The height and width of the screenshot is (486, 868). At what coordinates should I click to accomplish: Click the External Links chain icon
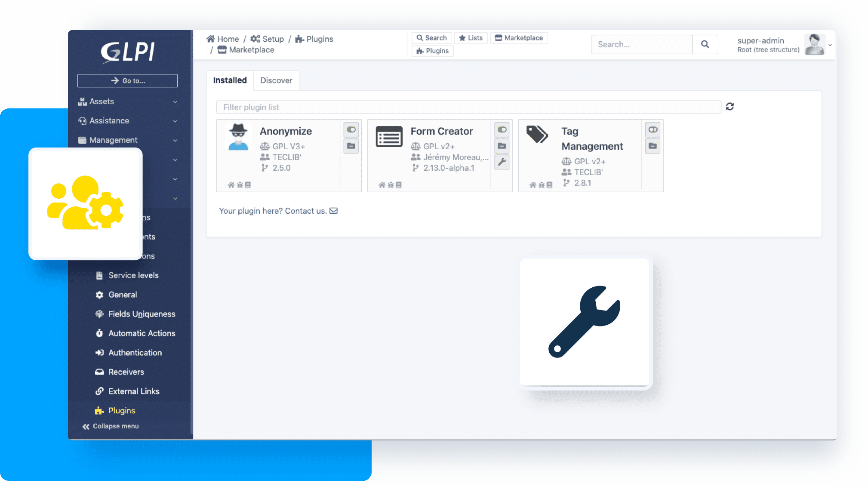click(x=99, y=391)
